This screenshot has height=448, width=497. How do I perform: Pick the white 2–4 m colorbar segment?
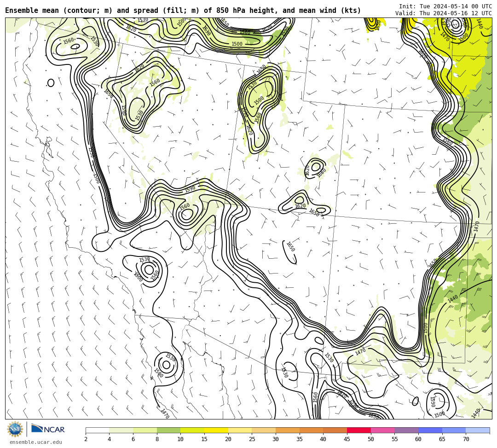tap(97, 430)
